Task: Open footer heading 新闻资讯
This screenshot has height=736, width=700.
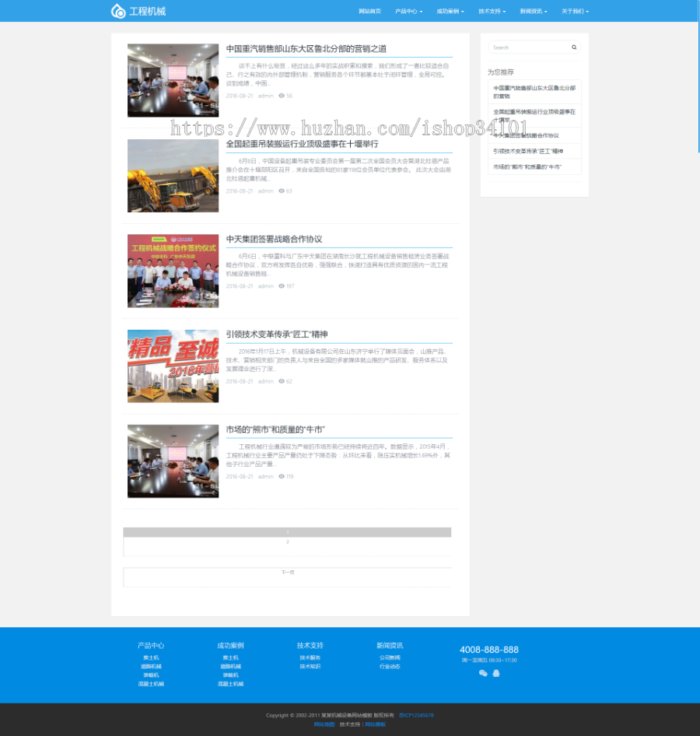Action: coord(390,646)
